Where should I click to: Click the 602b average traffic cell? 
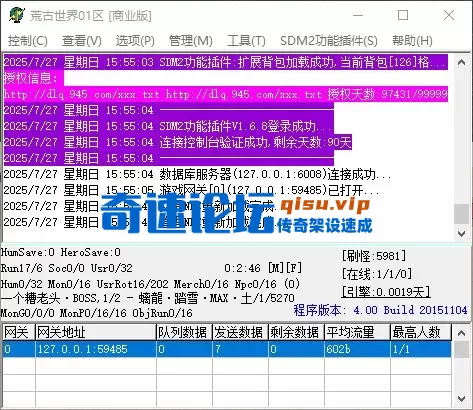(x=358, y=349)
